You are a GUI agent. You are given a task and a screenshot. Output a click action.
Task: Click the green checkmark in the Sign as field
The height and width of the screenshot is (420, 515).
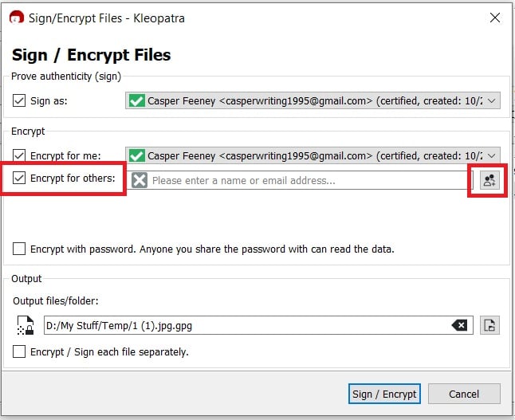coord(136,100)
